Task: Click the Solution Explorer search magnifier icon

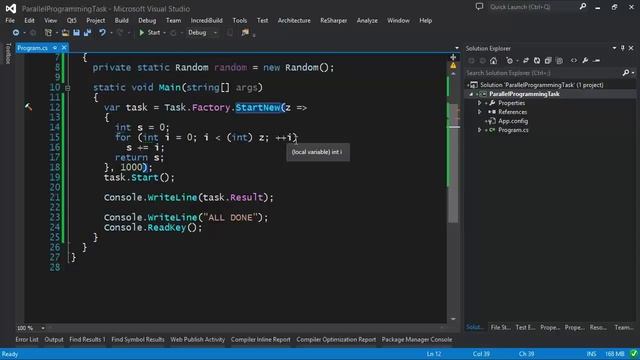Action: pyautogui.click(x=626, y=73)
